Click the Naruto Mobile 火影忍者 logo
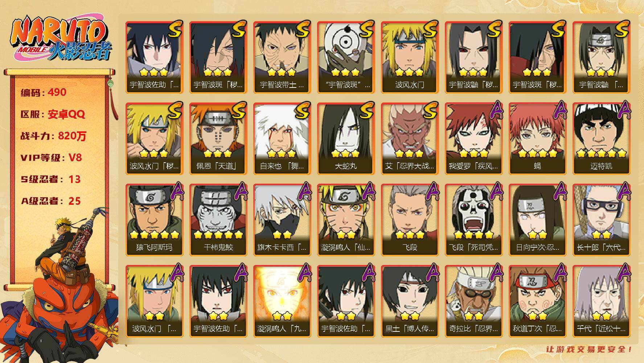Viewport: 644px width, 363px height. coord(60,39)
